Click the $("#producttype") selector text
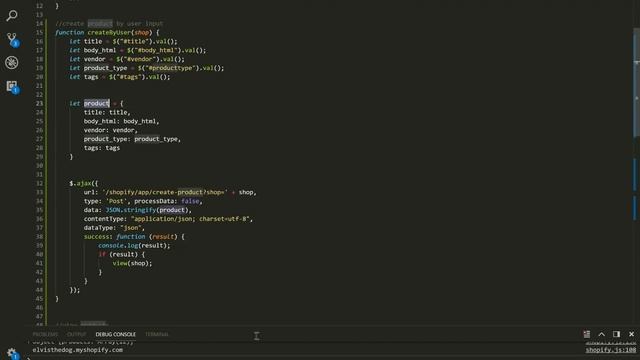 168,68
